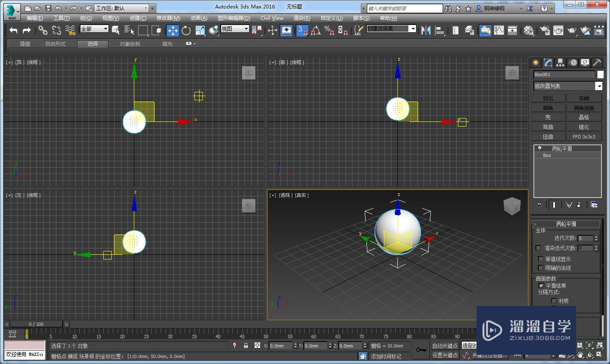Enable 渲染迭代次数 checkbox
Image resolution: width=610 pixels, height=364 pixels.
coord(538,248)
